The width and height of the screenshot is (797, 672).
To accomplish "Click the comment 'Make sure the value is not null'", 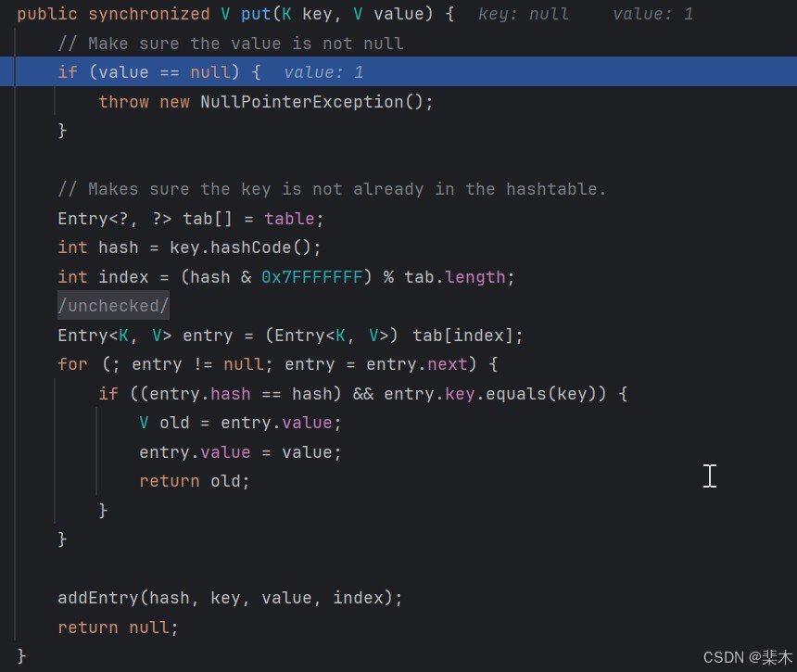I will pos(231,44).
